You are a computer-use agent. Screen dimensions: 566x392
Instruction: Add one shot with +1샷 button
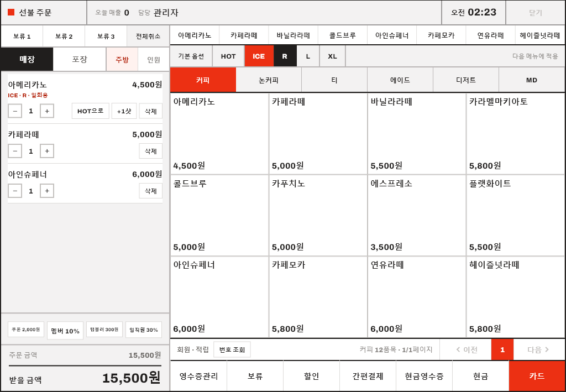click(x=124, y=111)
